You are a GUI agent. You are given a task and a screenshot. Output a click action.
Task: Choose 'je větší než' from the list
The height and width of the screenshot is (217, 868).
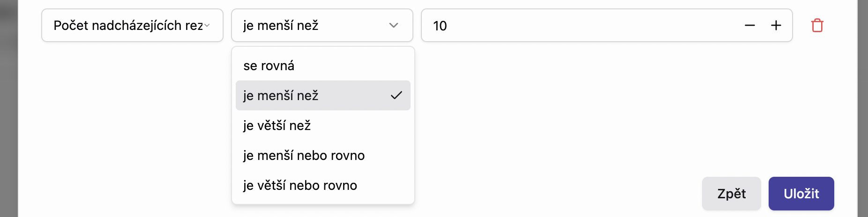click(277, 126)
